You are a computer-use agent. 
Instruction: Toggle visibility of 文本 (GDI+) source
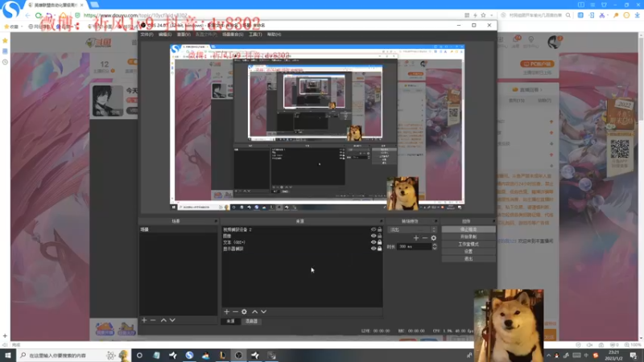tap(374, 243)
